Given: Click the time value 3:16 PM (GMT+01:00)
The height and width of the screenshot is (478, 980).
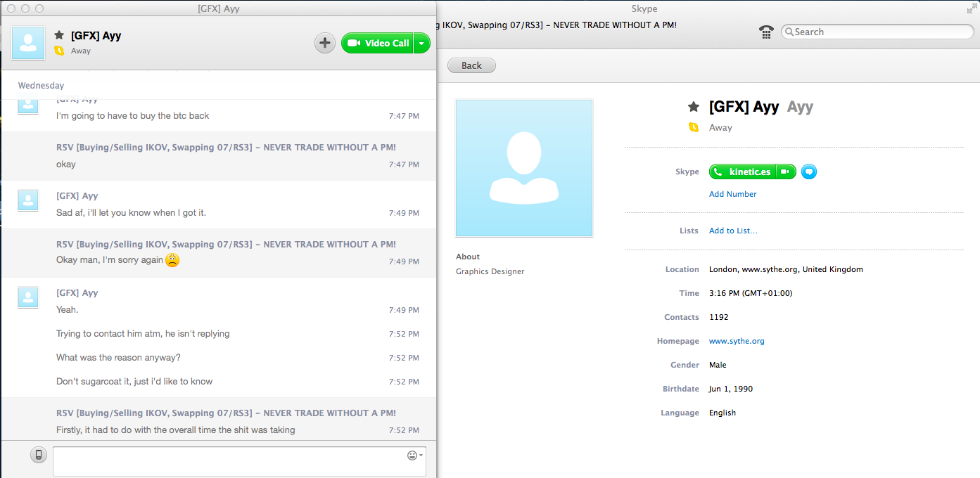Looking at the screenshot, I should [x=752, y=293].
